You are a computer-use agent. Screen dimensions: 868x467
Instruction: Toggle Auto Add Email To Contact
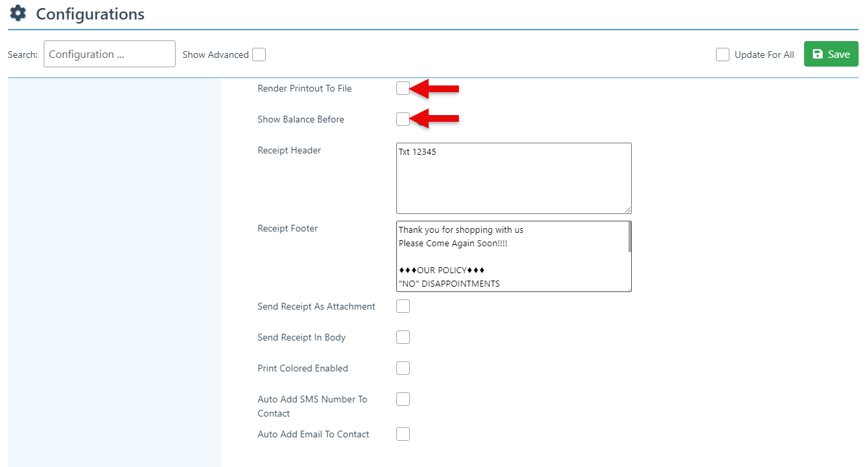(402, 434)
